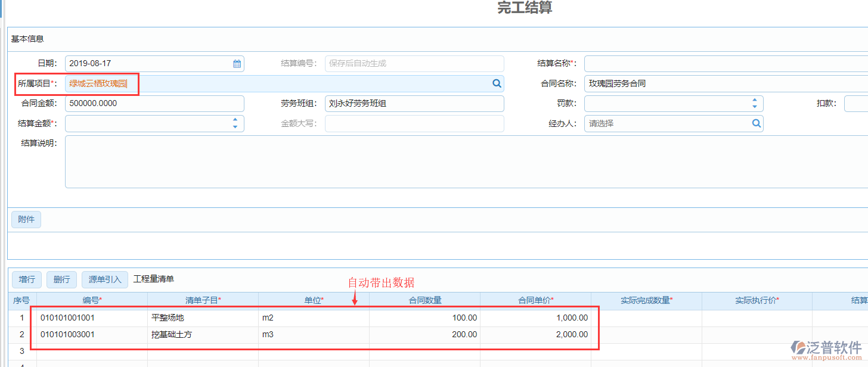Image resolution: width=868 pixels, height=367 pixels.
Task: Click the 附件 attachments button
Action: point(26,219)
